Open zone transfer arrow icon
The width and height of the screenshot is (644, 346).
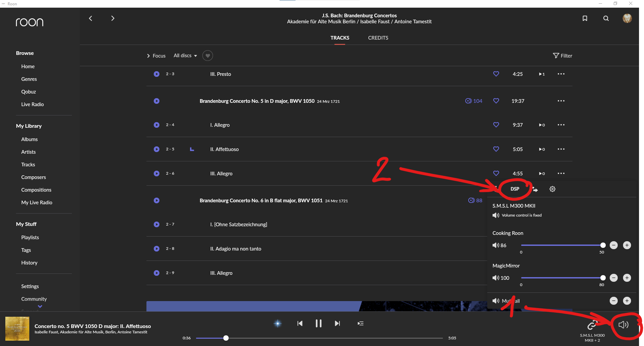tap(535, 189)
